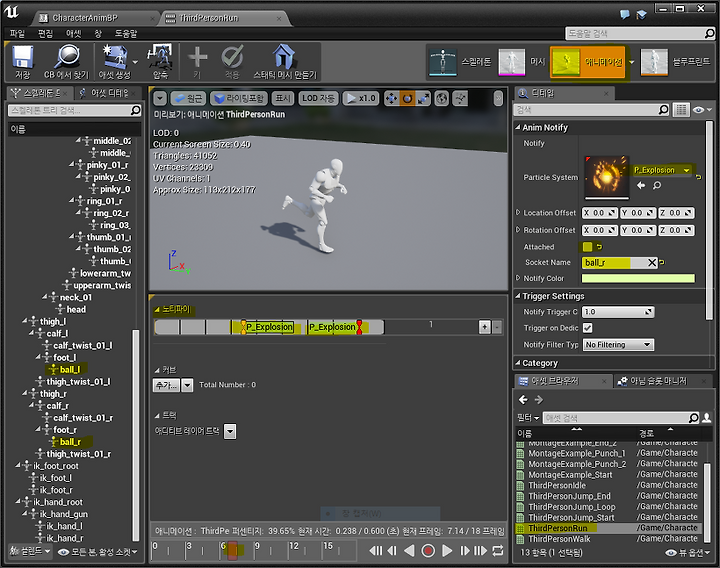Play the animation forward
720x568 pixels.
447,550
